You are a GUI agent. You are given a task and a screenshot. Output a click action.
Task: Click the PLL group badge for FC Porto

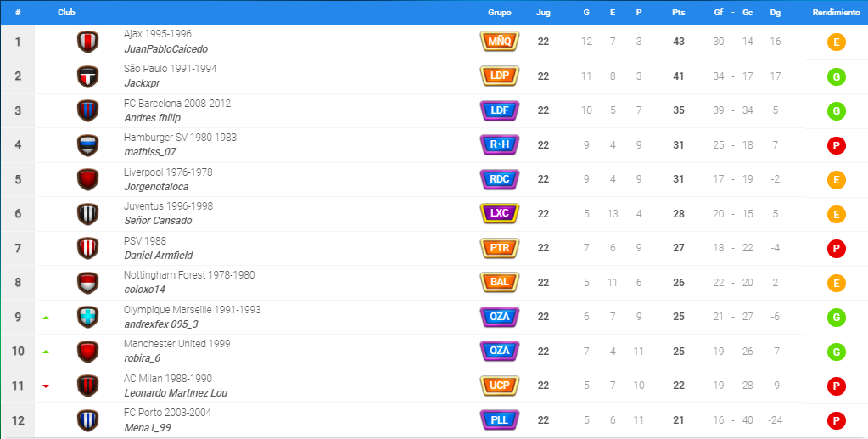(499, 419)
